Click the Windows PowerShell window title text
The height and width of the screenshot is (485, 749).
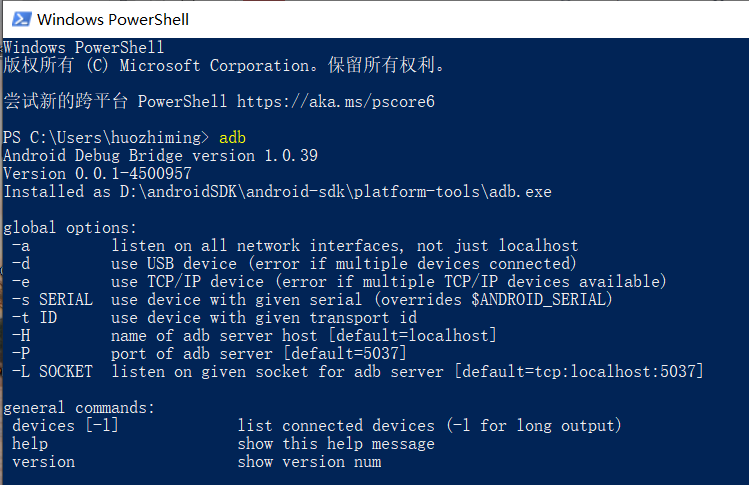(x=112, y=19)
